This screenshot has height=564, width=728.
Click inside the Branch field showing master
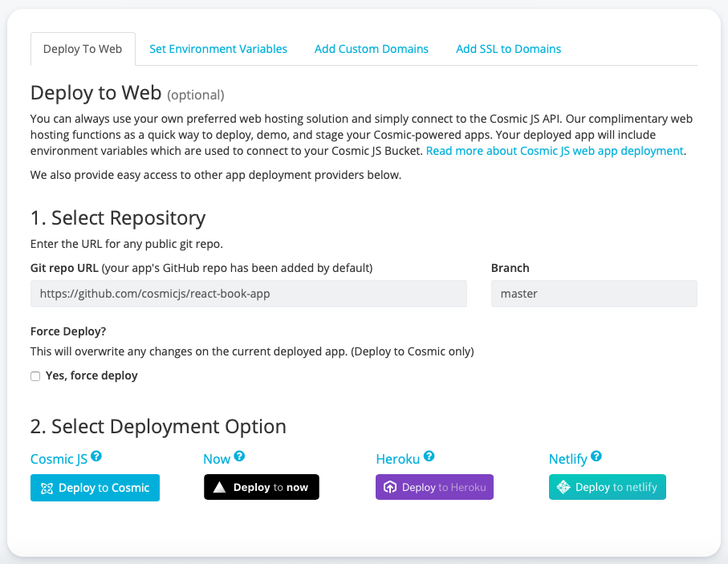point(594,294)
